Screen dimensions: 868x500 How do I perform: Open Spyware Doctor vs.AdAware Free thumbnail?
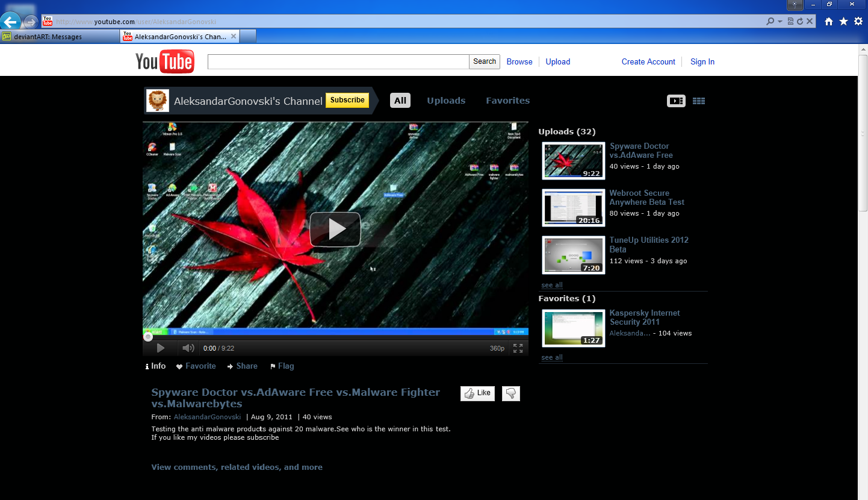(x=574, y=161)
